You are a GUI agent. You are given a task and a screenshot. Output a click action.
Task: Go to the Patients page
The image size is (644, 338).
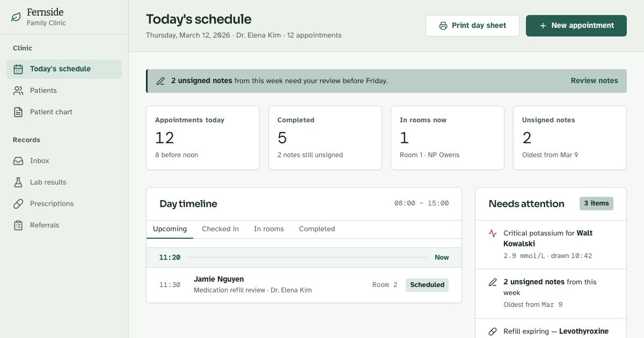(x=64, y=91)
